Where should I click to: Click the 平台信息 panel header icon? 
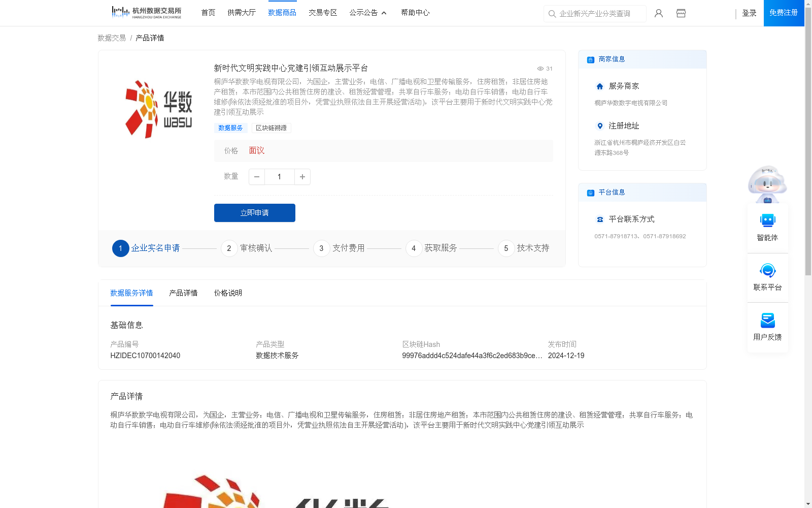tap(591, 193)
